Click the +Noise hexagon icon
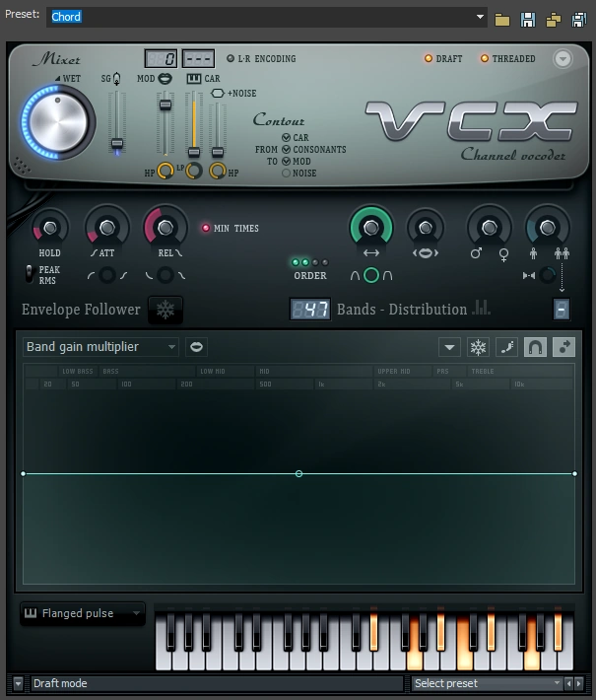Screen dimensions: 596x700 (x=217, y=94)
